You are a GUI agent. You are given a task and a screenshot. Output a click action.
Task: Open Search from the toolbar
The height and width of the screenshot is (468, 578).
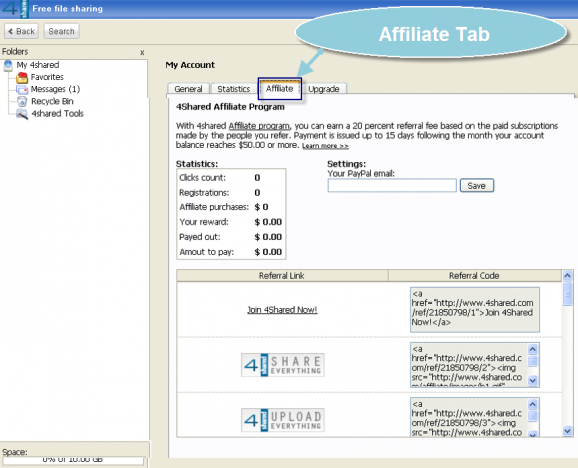[61, 31]
